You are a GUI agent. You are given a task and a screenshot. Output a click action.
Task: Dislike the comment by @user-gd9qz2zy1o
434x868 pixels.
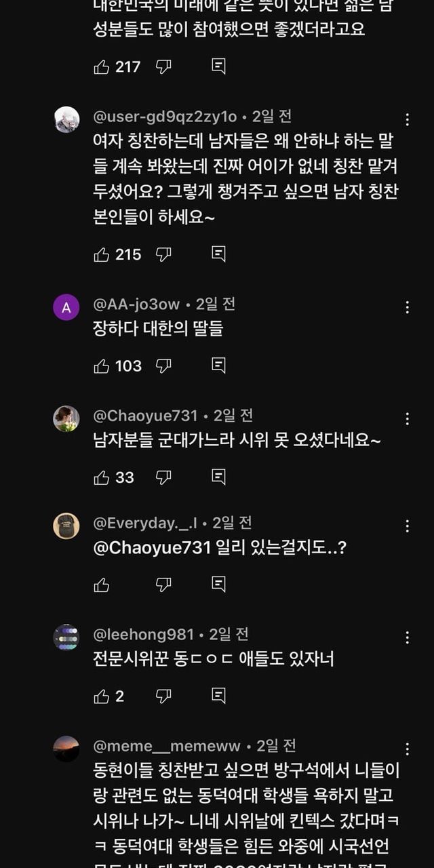[x=163, y=254]
